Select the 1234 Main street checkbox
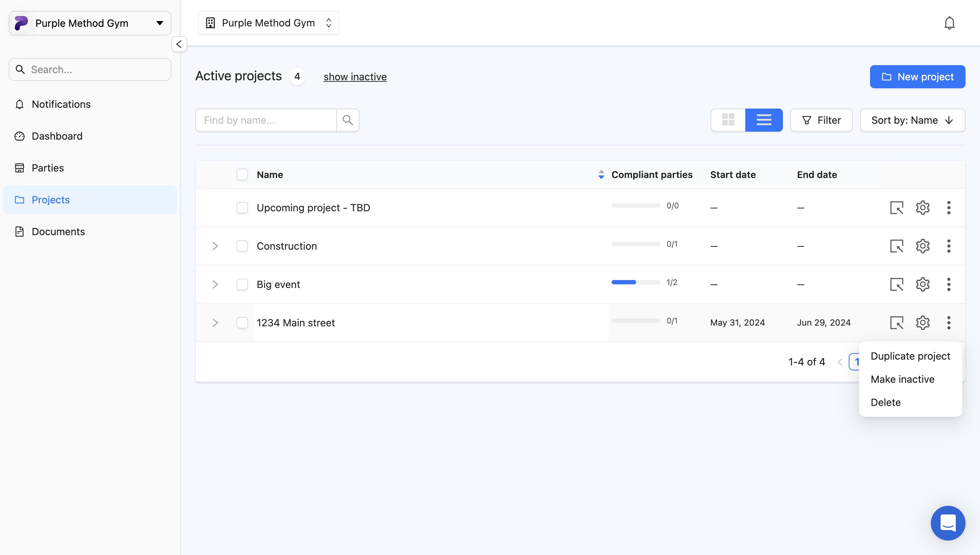 tap(242, 323)
